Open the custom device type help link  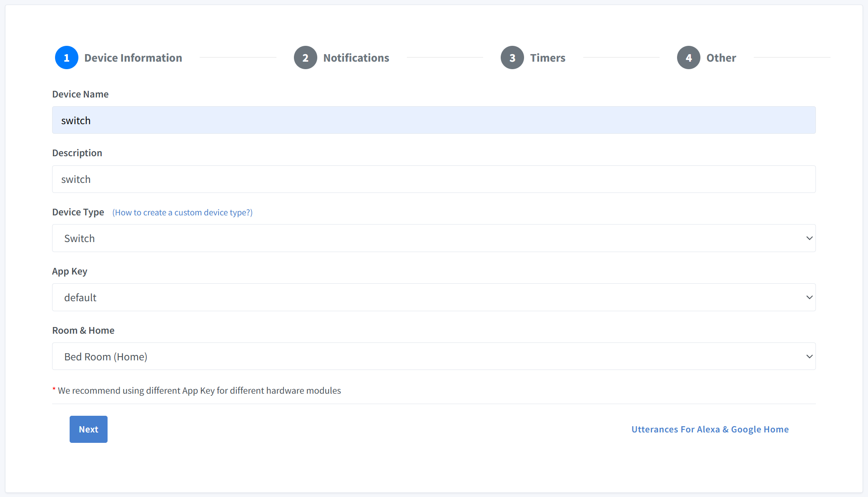click(182, 212)
